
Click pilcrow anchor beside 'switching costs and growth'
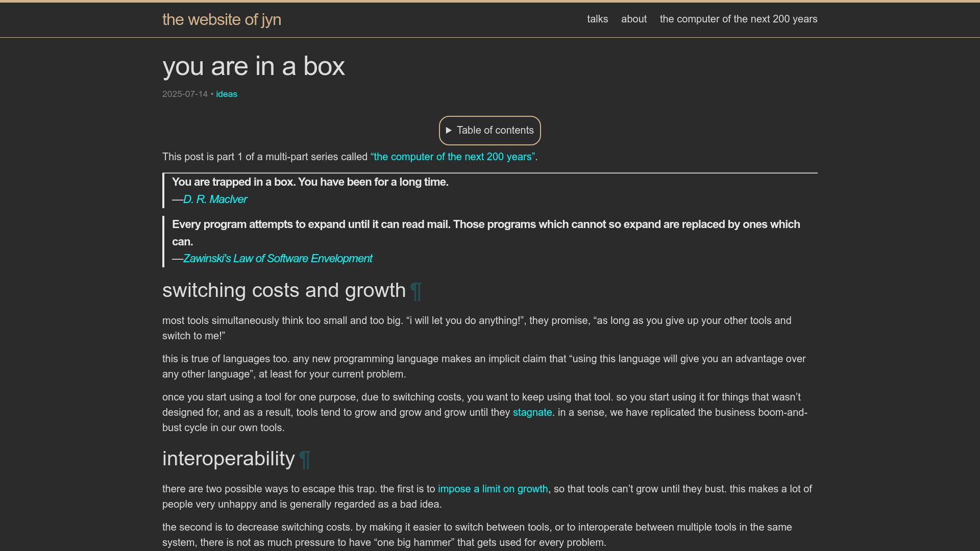coord(416,291)
